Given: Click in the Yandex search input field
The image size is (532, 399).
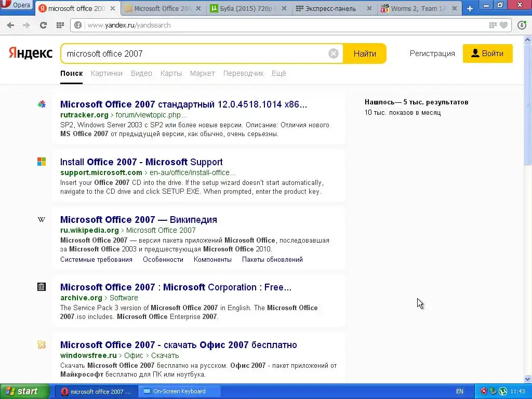Looking at the screenshot, I should point(195,54).
